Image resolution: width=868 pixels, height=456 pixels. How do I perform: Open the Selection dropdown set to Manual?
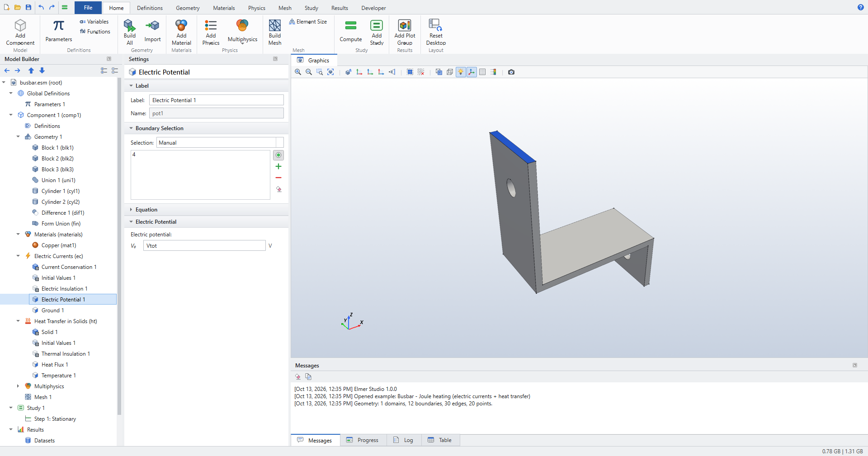[220, 143]
